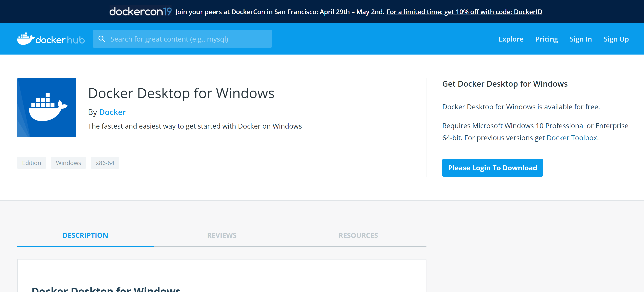Screen dimensions: 644x292
Task: Open the Explore menu item
Action: 511,39
